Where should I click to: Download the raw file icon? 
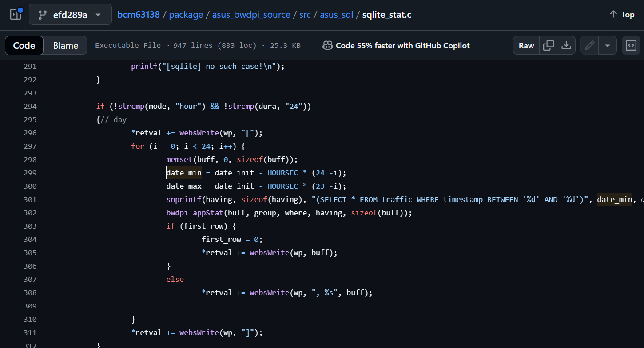pyautogui.click(x=566, y=45)
